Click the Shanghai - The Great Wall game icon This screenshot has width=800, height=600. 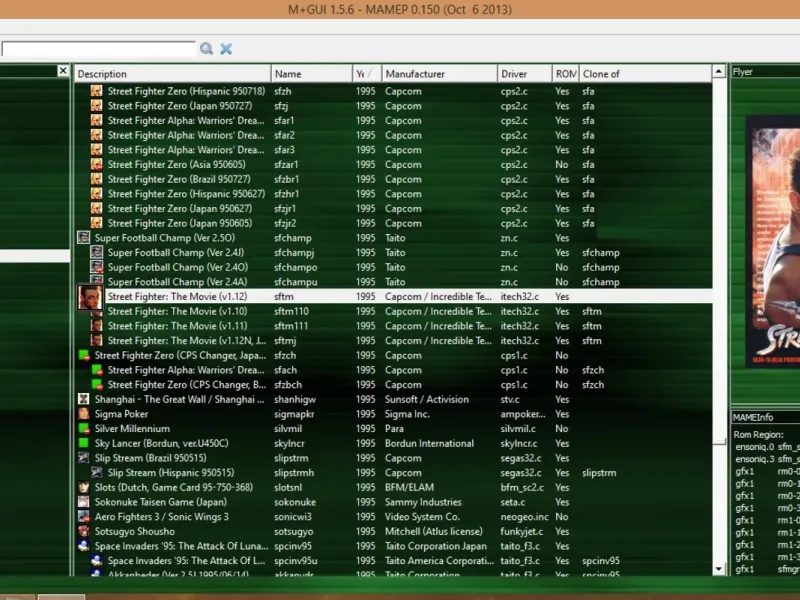(x=84, y=399)
